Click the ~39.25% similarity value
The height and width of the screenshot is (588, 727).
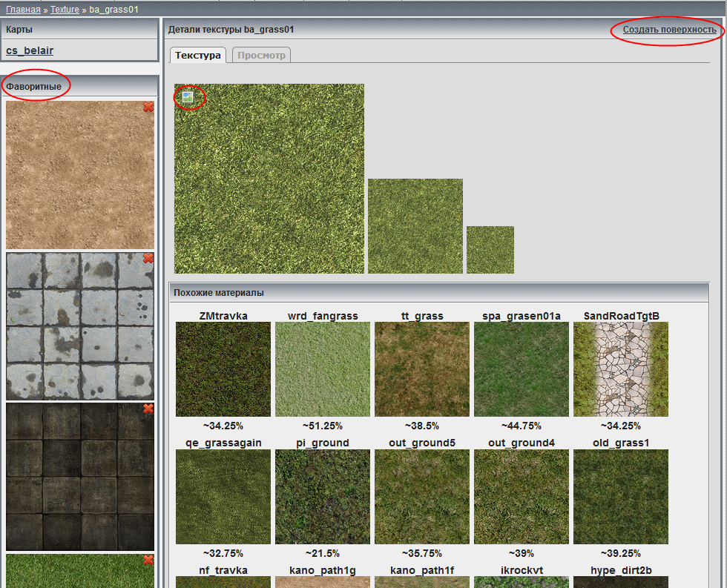point(621,553)
